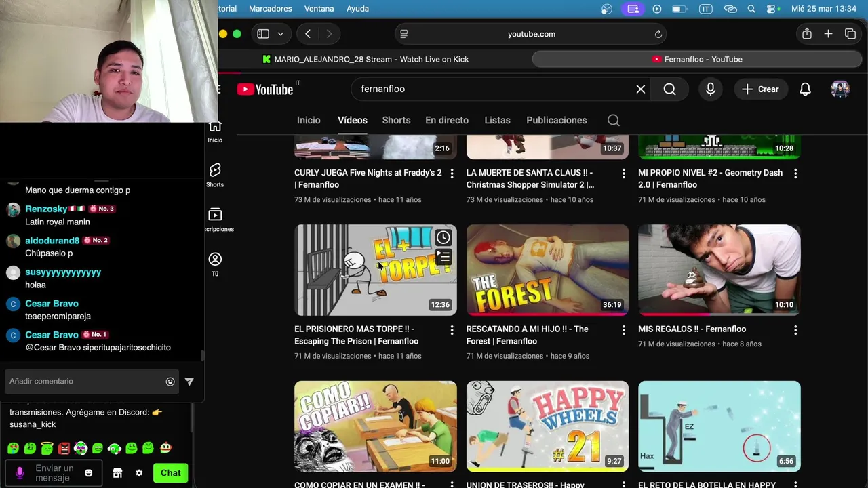The image size is (868, 488).
Task: Open the YouTube account avatar menu
Action: tap(840, 89)
